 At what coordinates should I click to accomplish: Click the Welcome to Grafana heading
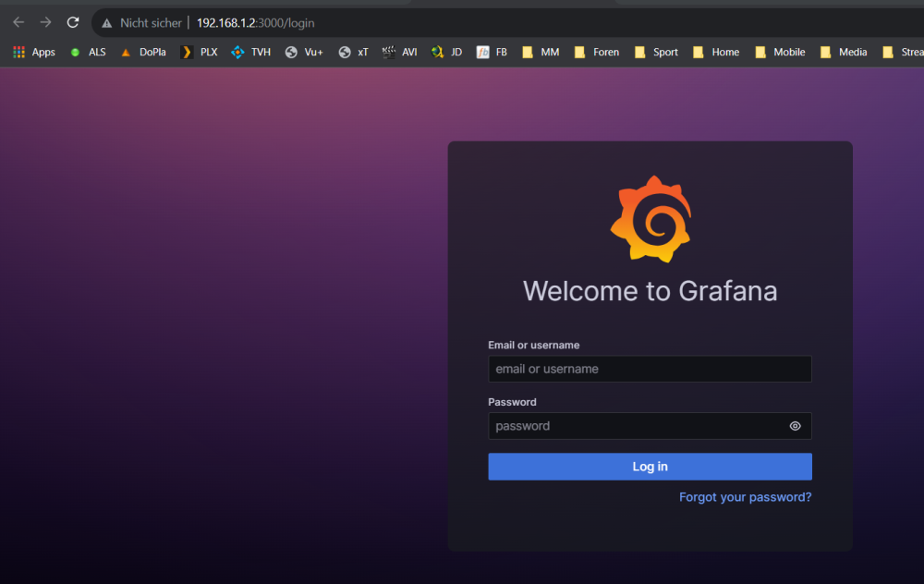[x=650, y=291]
